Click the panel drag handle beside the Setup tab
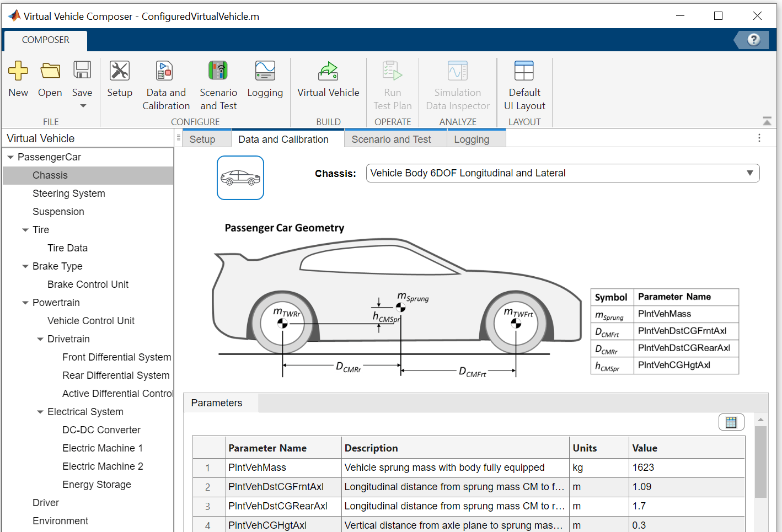This screenshot has width=782, height=532. click(179, 138)
